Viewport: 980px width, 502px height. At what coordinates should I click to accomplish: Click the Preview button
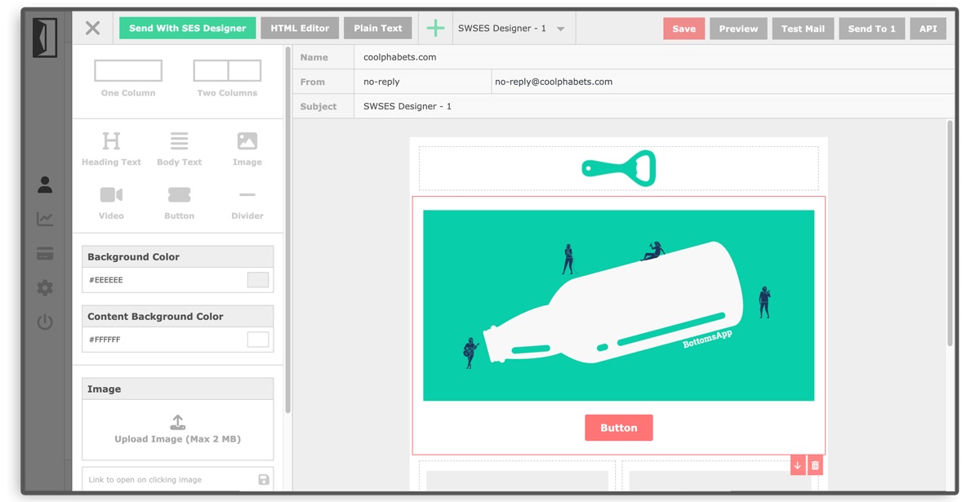(738, 29)
